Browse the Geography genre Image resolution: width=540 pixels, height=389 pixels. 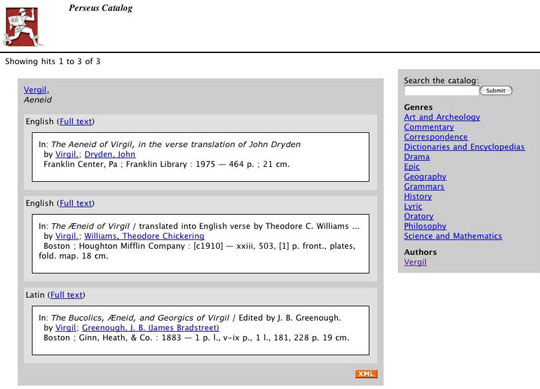tap(425, 177)
